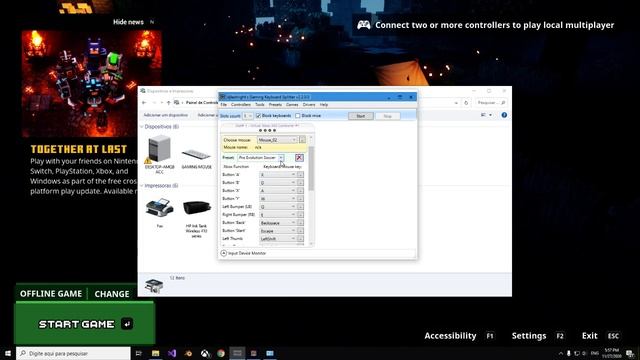Click the OFFLINE GAME tab
The width and height of the screenshot is (640, 360).
coord(51,294)
